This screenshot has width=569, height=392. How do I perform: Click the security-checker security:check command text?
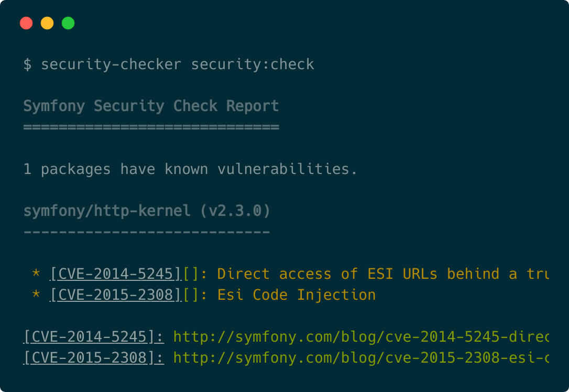coord(177,64)
